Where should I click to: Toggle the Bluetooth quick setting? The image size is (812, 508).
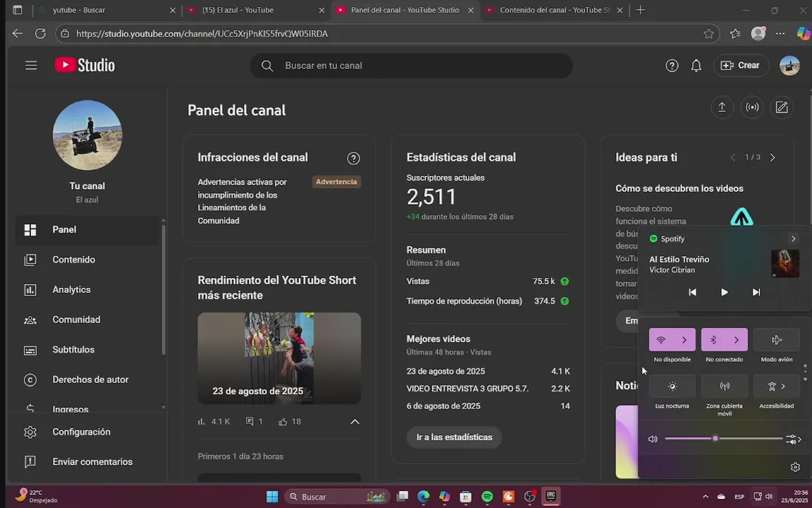(x=713, y=340)
